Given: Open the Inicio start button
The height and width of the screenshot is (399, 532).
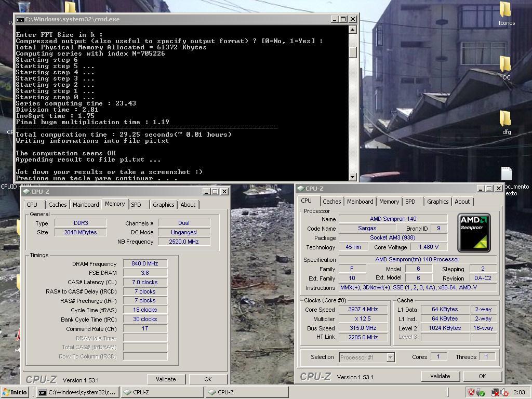Looking at the screenshot, I should [15, 392].
